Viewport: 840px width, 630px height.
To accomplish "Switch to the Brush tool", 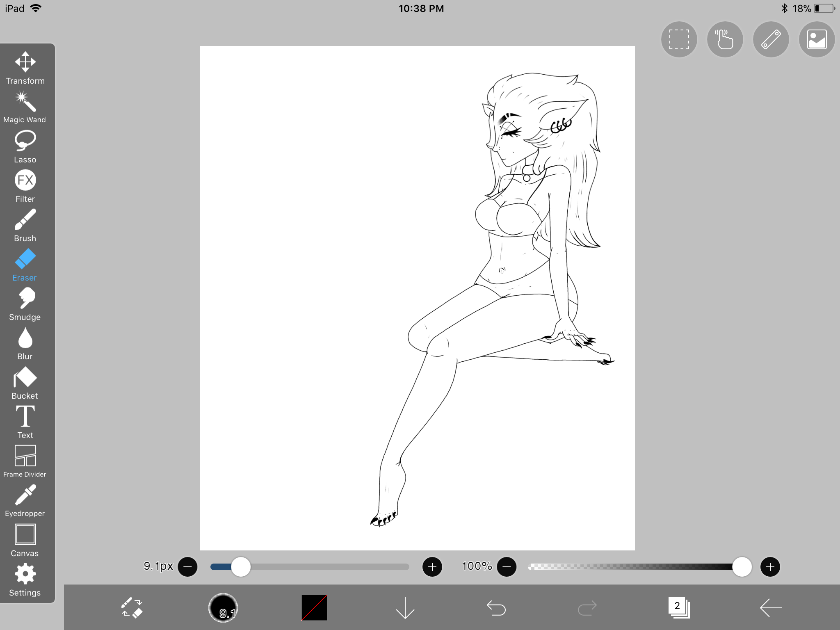I will (x=25, y=226).
